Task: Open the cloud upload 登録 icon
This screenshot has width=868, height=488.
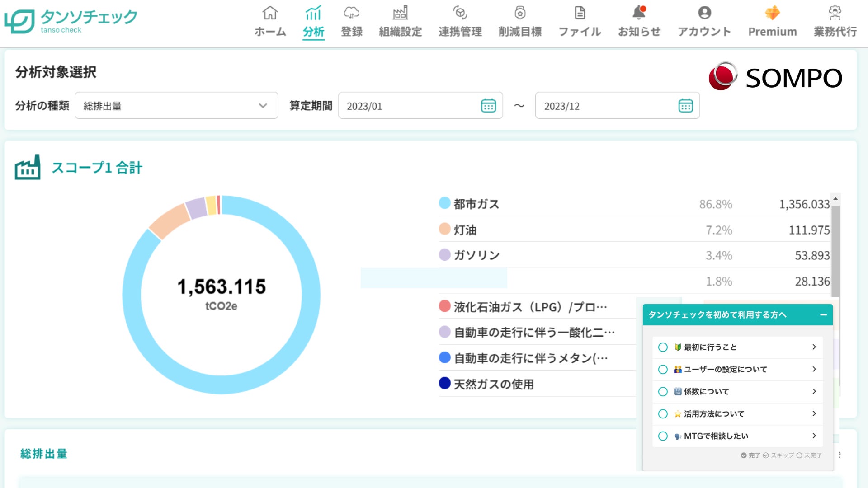Action: click(x=351, y=13)
